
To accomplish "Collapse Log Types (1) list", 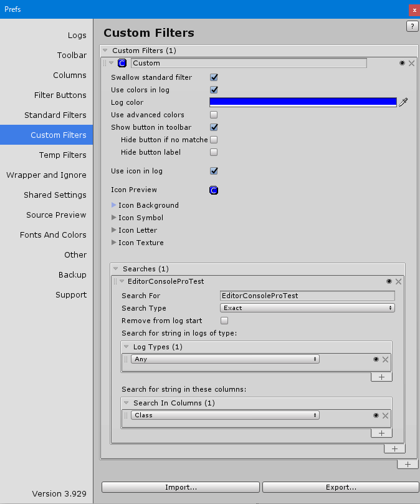I will point(126,347).
